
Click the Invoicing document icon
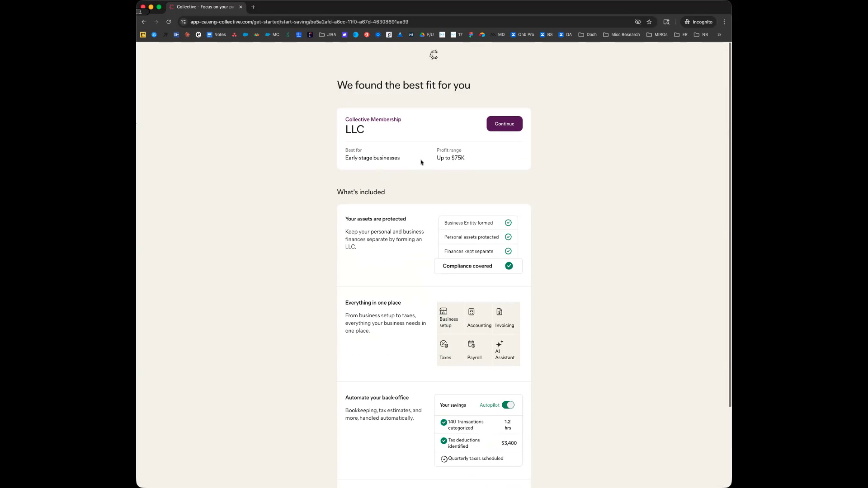coord(499,312)
